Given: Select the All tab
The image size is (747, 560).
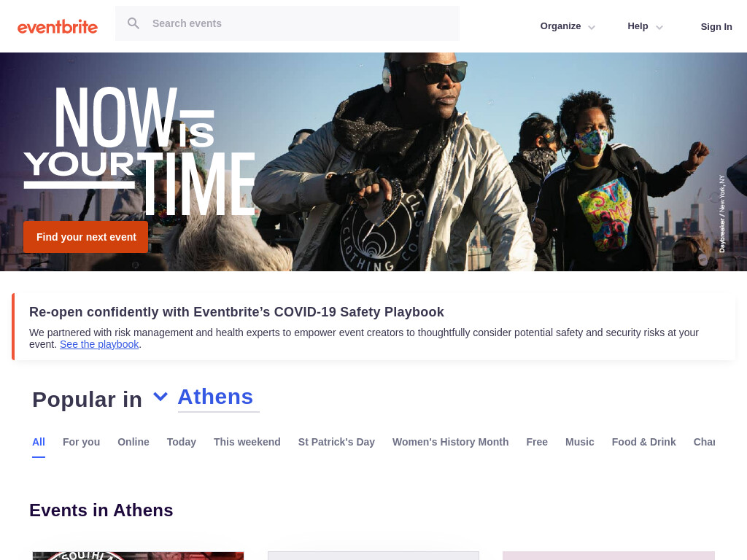Looking at the screenshot, I should point(39,443).
